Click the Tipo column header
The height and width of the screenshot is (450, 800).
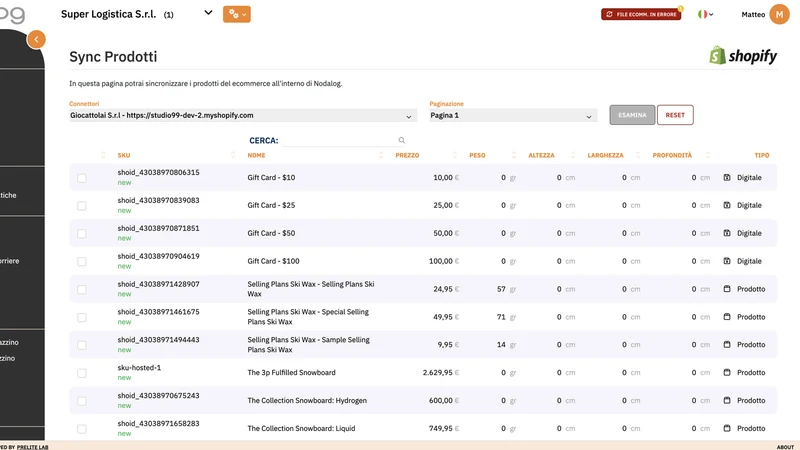click(x=762, y=155)
